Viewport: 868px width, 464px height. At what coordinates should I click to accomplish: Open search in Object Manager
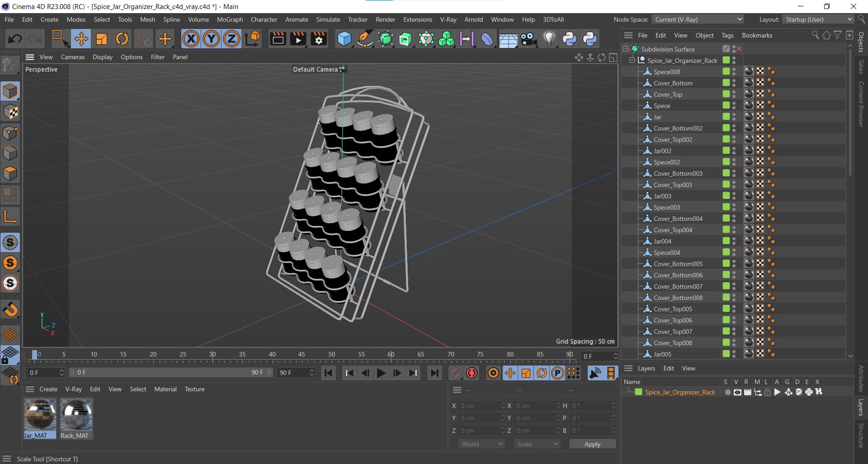click(815, 35)
